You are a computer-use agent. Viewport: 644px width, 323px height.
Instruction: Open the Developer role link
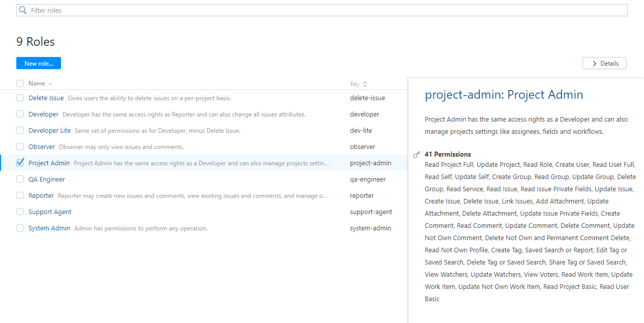coord(43,114)
